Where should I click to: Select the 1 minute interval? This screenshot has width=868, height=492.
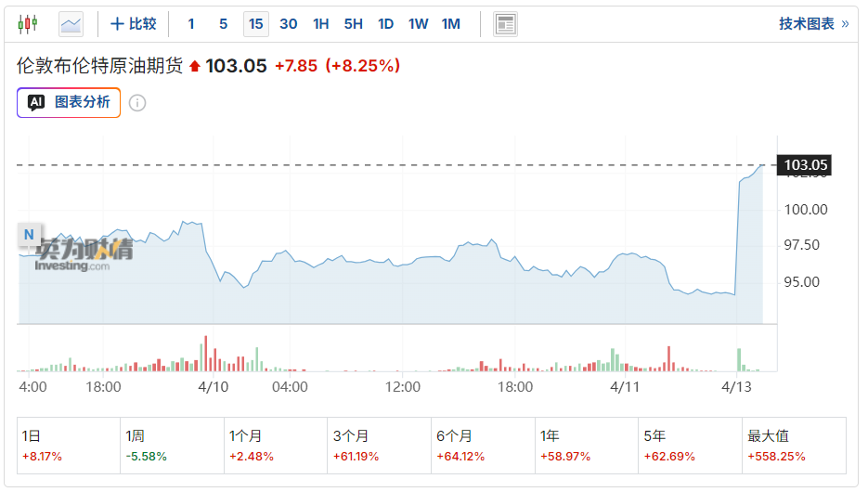191,24
